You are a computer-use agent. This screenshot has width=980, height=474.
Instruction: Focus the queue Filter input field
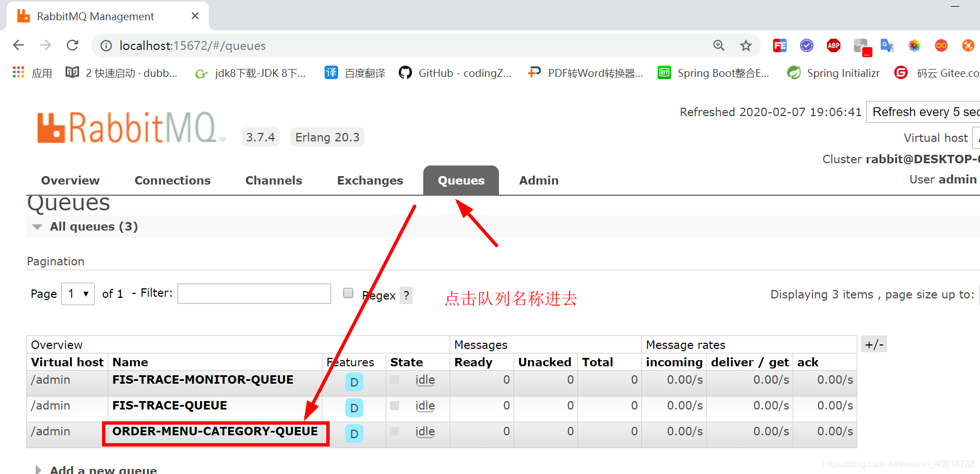[x=254, y=293]
